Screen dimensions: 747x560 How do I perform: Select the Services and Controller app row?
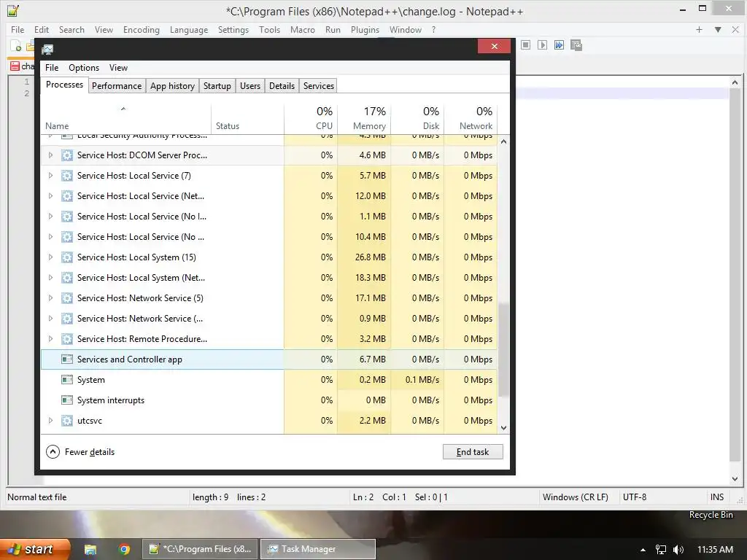click(269, 359)
